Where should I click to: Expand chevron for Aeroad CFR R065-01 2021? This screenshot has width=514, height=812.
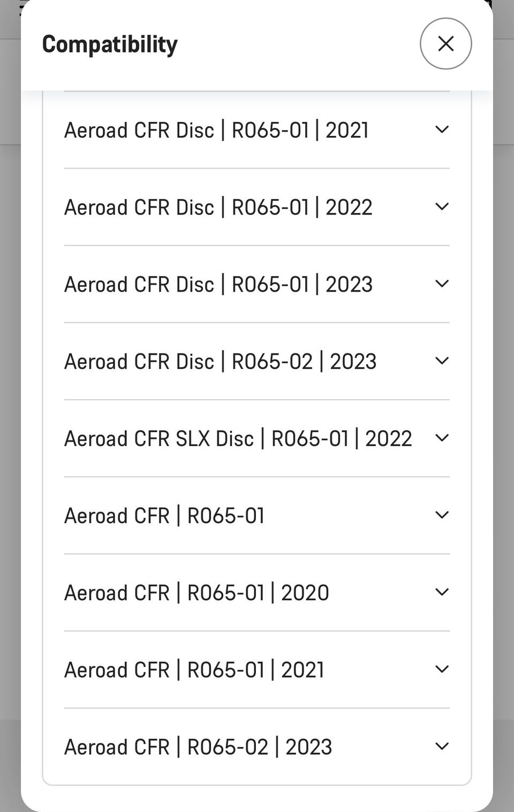(x=442, y=669)
